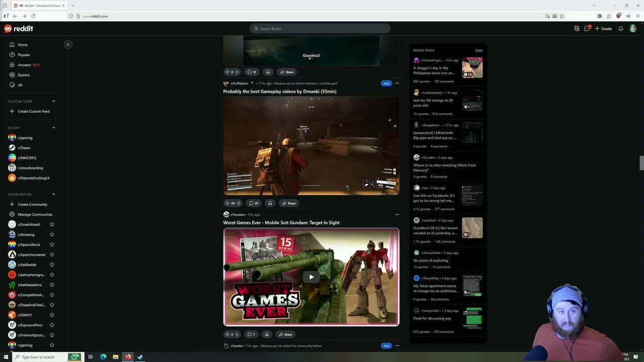Share the Worst Games Ever post

tap(285, 334)
